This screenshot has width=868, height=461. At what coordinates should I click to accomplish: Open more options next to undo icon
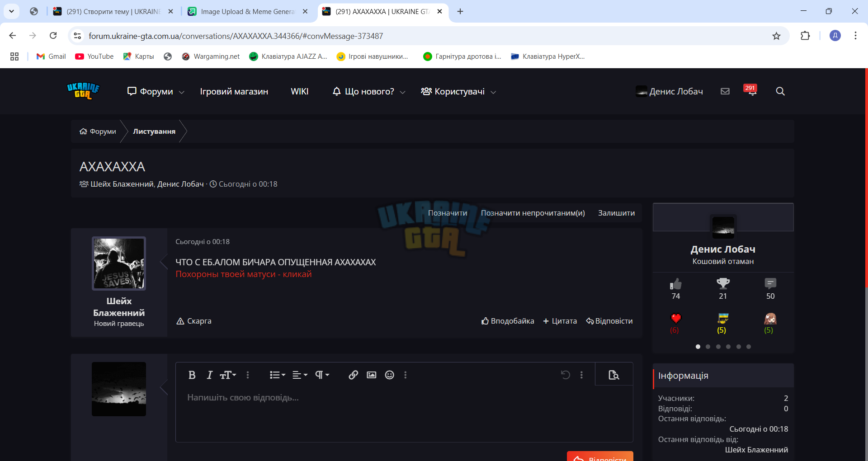[x=581, y=375]
